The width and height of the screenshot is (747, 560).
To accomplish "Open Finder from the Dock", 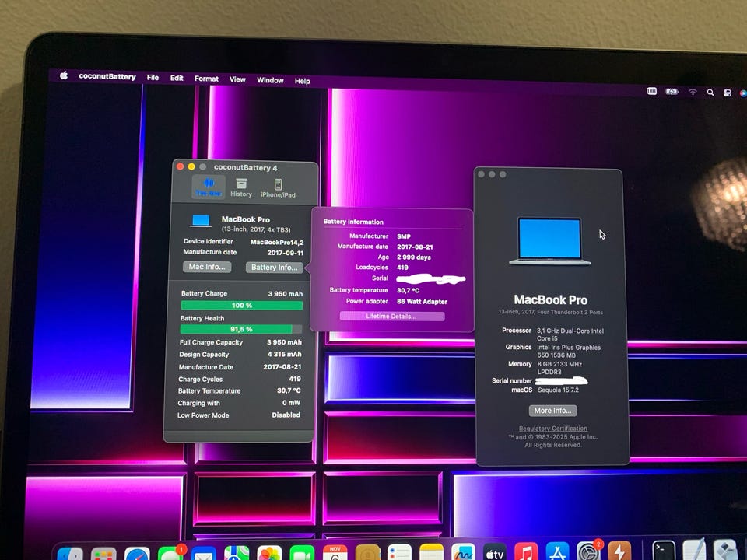I will [69, 555].
